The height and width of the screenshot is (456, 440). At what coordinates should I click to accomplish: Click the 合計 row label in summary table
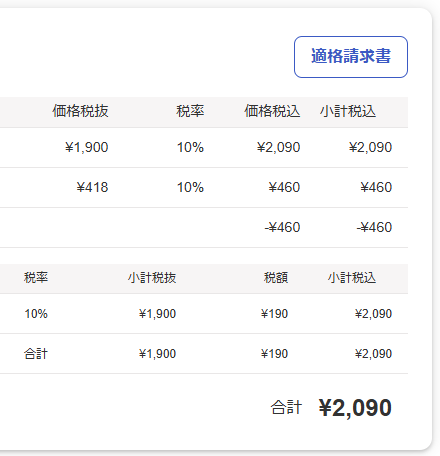pyautogui.click(x=36, y=354)
